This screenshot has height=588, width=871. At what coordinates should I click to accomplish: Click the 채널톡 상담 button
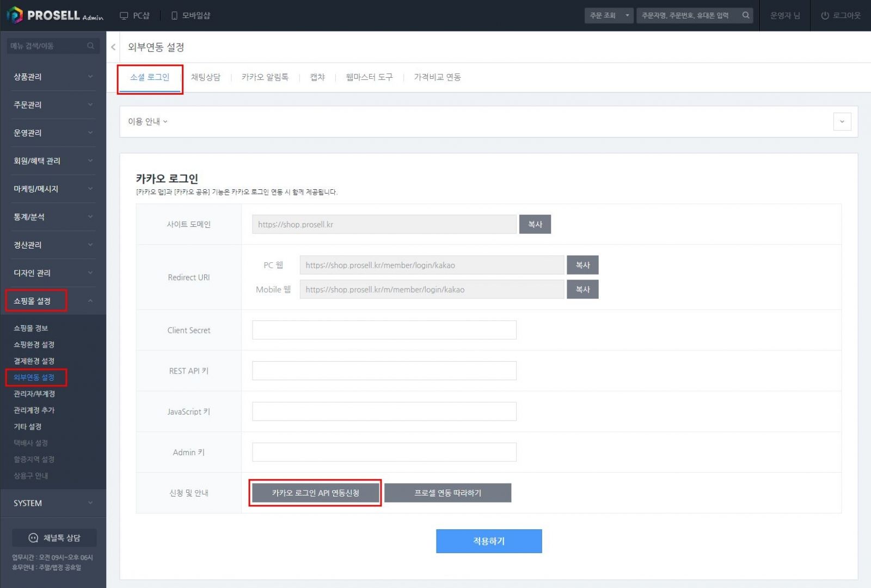point(54,537)
